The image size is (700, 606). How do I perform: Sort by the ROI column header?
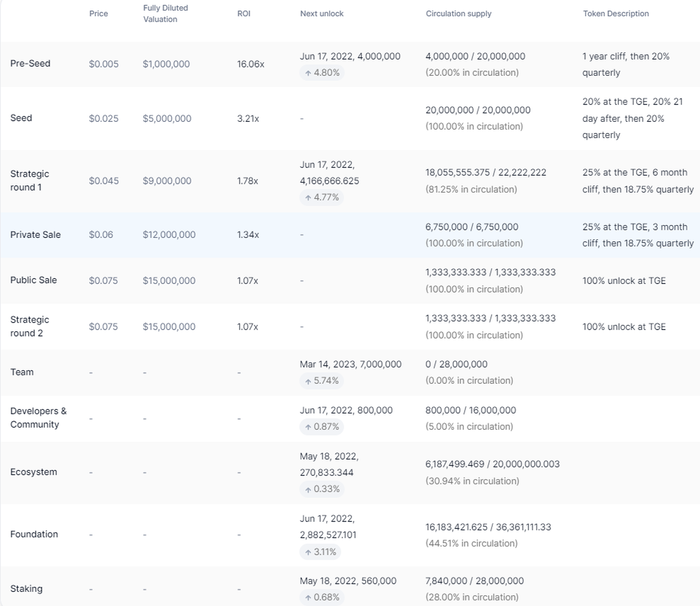pyautogui.click(x=243, y=13)
